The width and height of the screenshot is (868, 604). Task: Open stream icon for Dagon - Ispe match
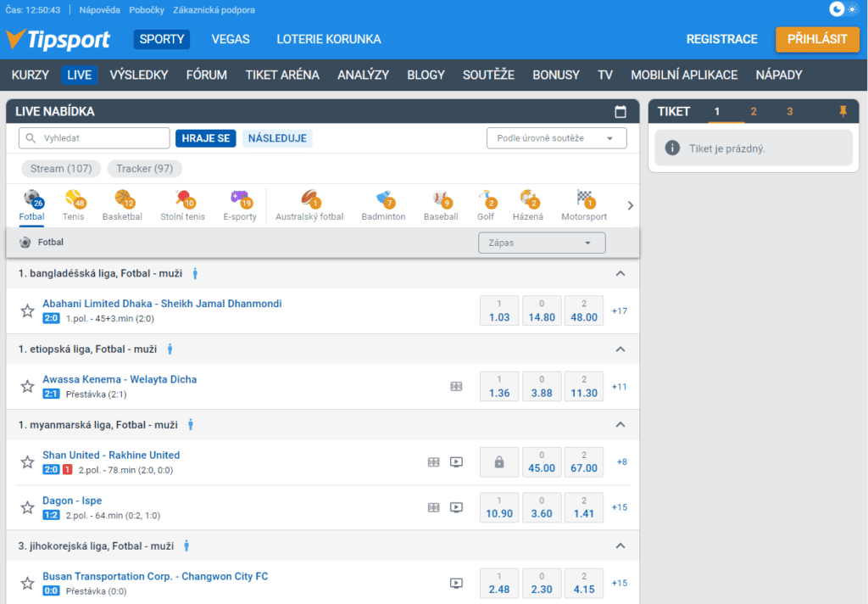456,507
